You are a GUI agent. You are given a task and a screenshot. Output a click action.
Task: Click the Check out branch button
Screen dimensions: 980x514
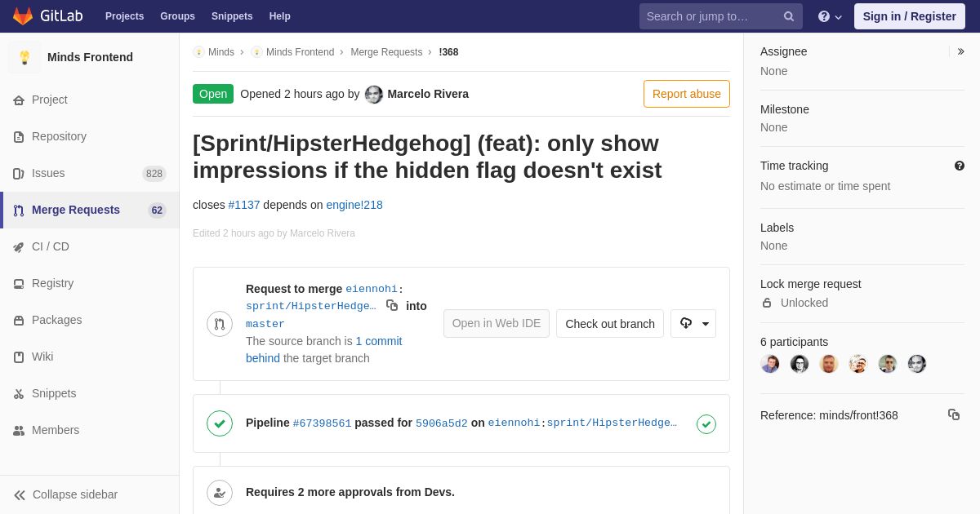[x=610, y=324]
